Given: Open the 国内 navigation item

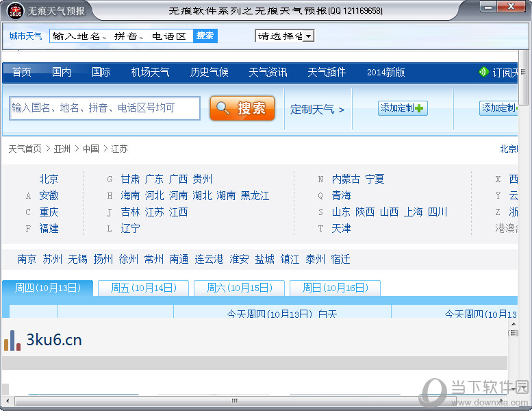Looking at the screenshot, I should coord(62,72).
